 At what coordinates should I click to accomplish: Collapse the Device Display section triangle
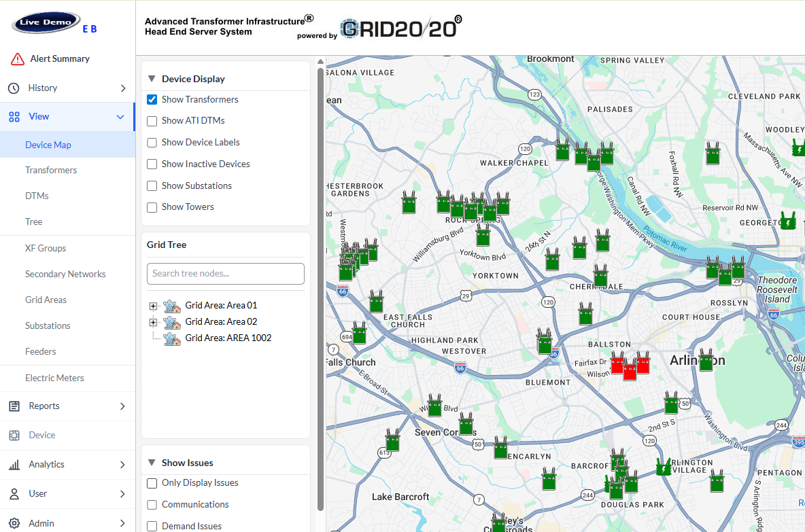(152, 79)
